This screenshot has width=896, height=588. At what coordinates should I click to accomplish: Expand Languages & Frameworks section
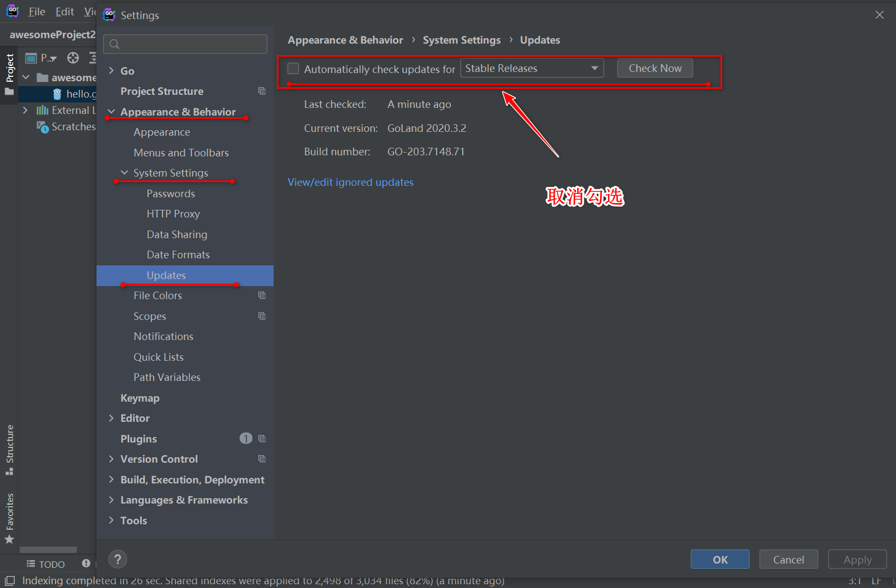111,500
